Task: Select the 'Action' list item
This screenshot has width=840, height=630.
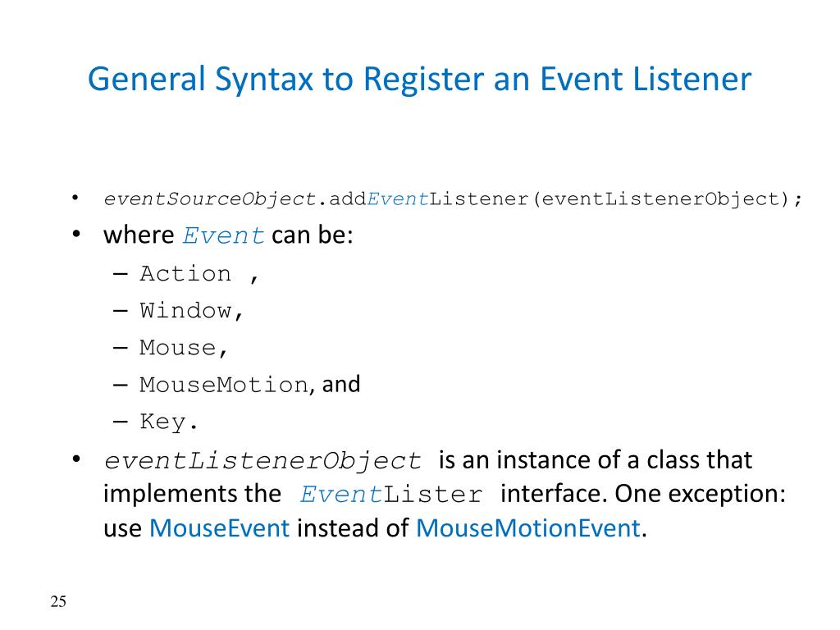Action: pos(185,274)
